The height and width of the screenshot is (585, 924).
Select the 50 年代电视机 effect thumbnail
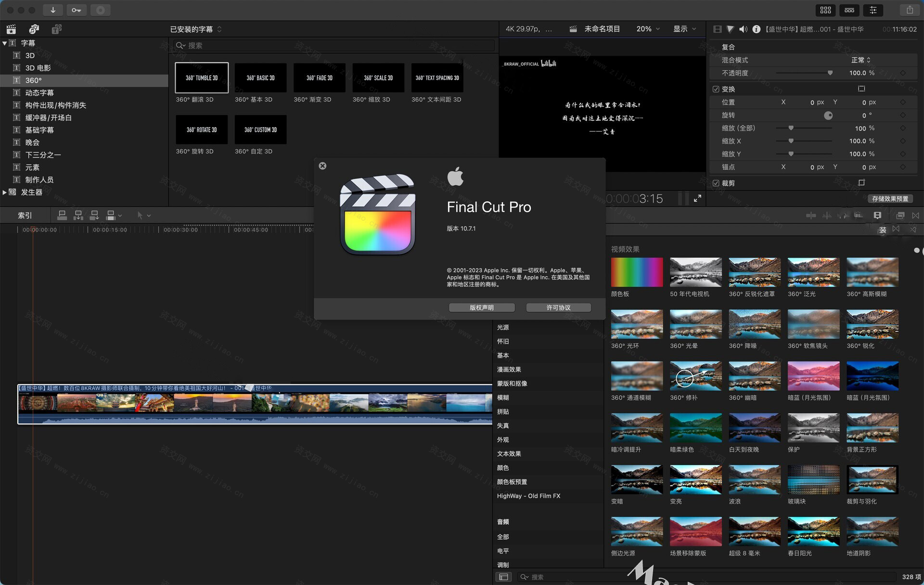pyautogui.click(x=695, y=272)
